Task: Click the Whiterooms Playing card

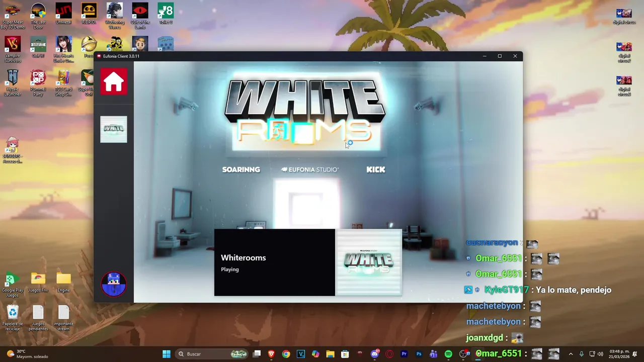Action: (275, 262)
